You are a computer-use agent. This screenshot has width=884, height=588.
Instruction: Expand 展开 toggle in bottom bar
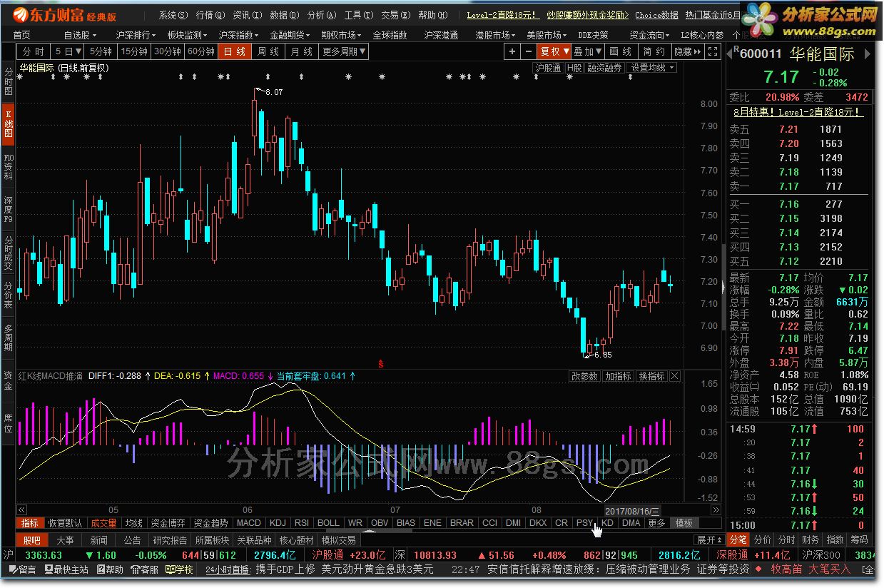coord(710,540)
